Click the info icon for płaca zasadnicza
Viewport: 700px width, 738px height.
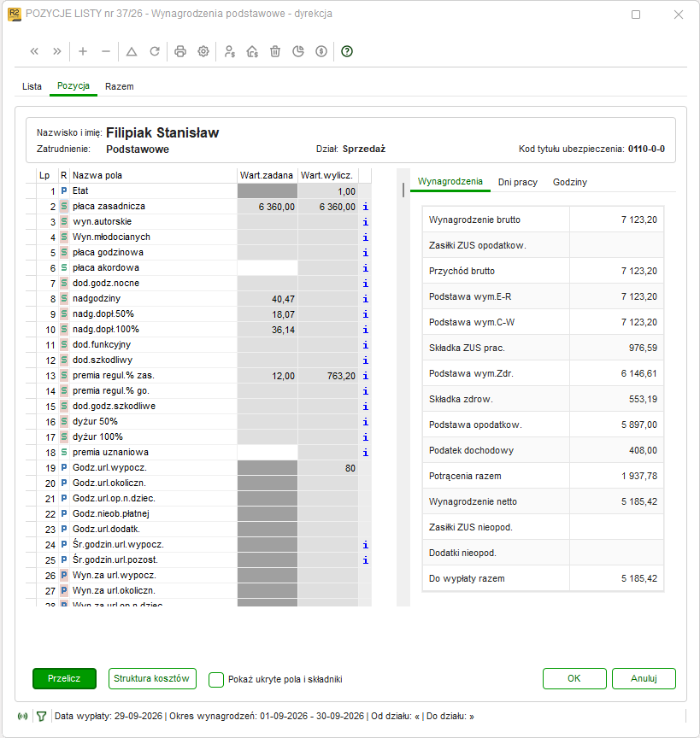[x=366, y=207]
